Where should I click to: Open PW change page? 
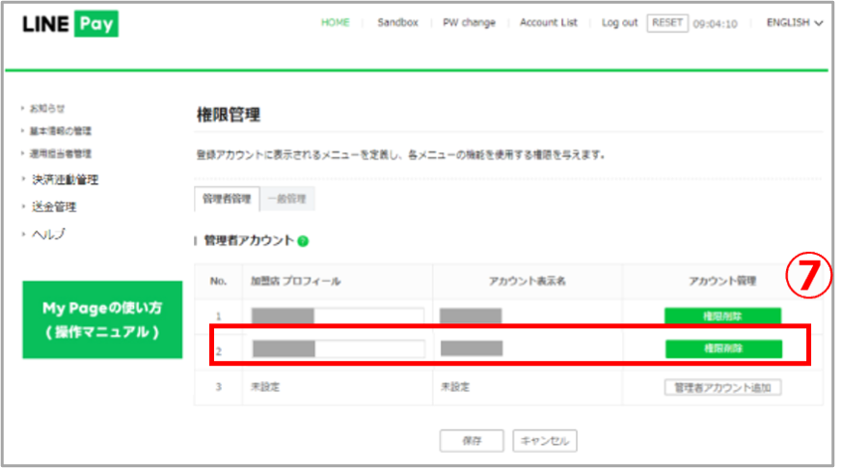(469, 23)
